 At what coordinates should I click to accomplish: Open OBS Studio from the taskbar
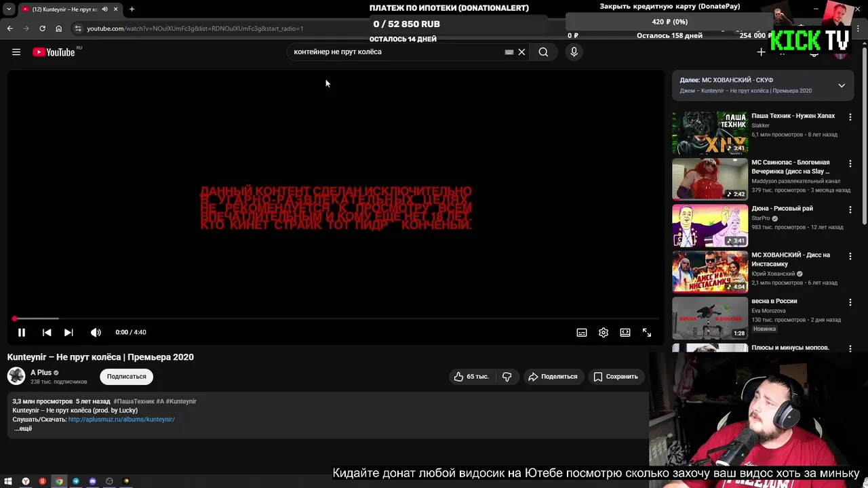tap(109, 481)
